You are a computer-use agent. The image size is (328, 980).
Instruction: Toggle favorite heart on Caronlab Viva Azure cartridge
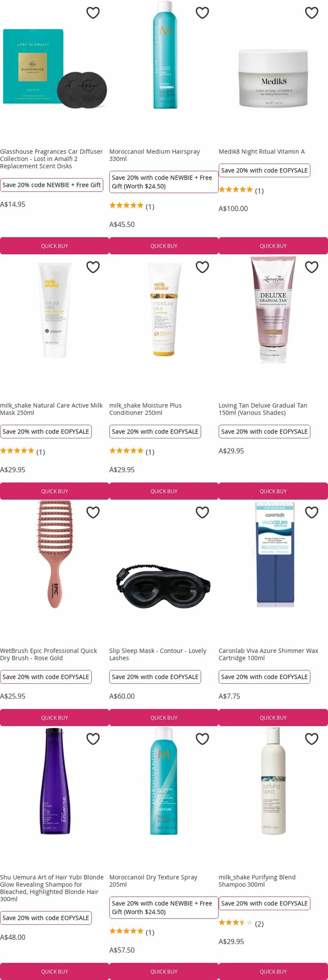click(312, 513)
